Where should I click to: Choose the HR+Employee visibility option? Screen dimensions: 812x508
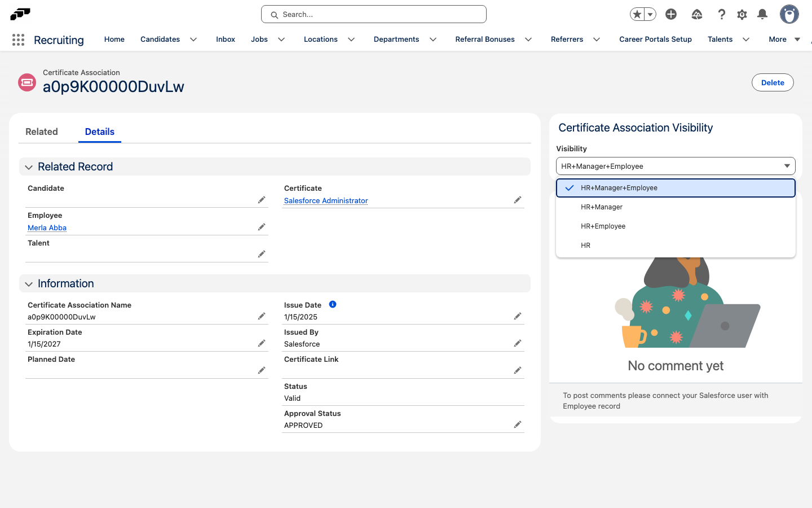tap(676, 226)
